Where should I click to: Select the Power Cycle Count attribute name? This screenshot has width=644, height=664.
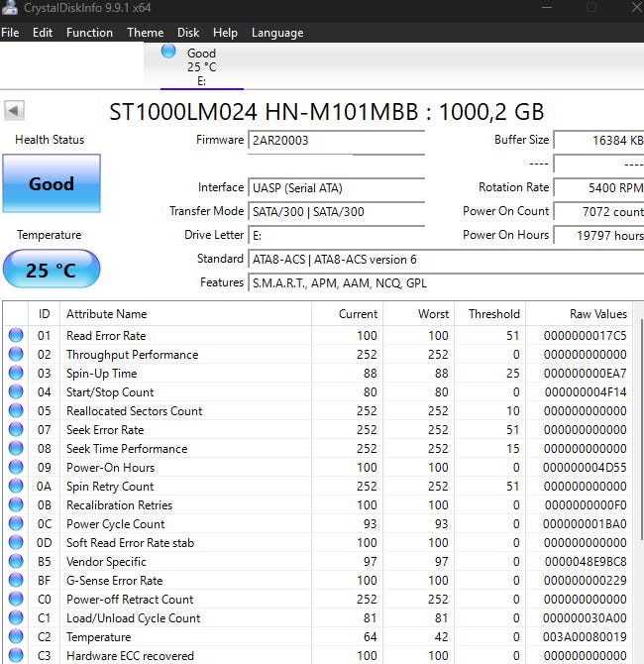click(115, 524)
